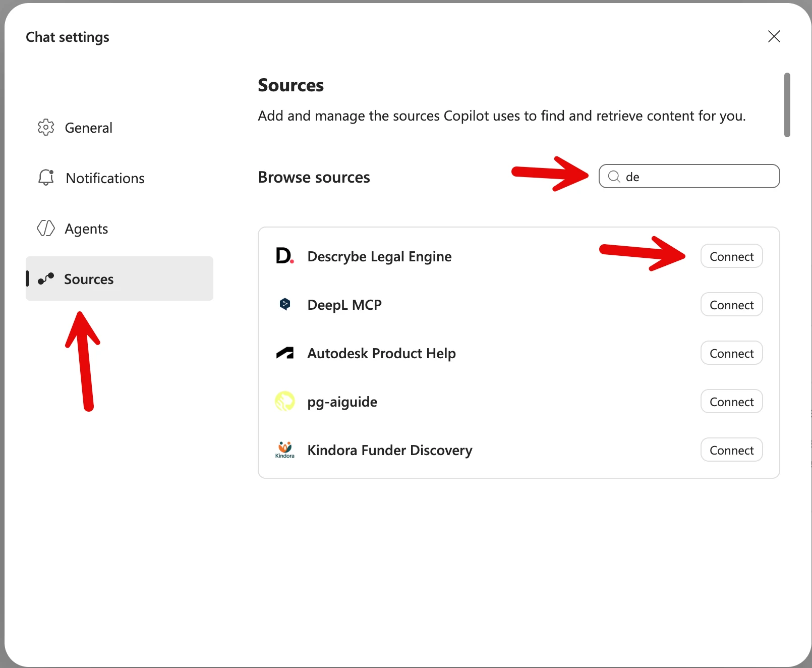812x668 pixels.
Task: Click the Browse sources heading
Action: 314,177
